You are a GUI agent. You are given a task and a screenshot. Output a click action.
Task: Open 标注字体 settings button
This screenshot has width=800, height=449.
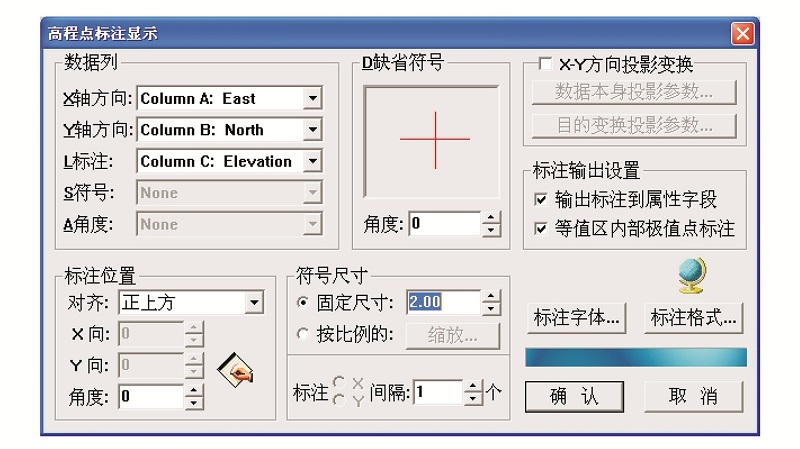577,318
